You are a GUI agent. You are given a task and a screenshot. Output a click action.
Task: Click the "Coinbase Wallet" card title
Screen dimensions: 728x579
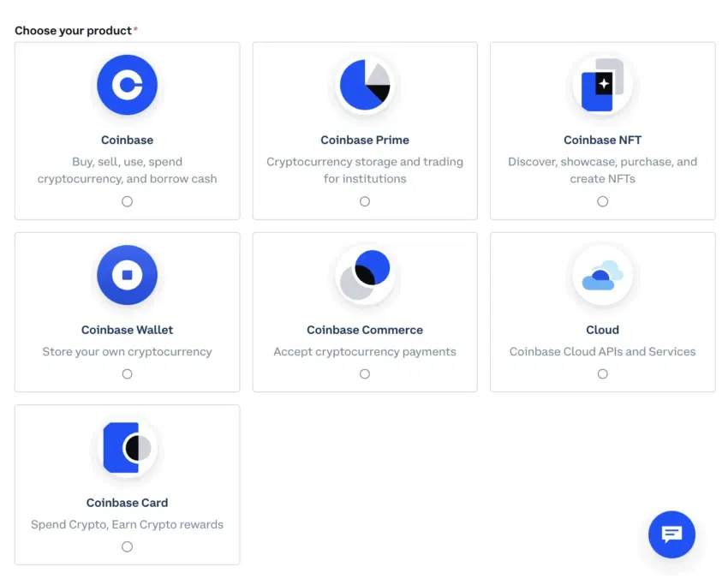[x=127, y=330]
